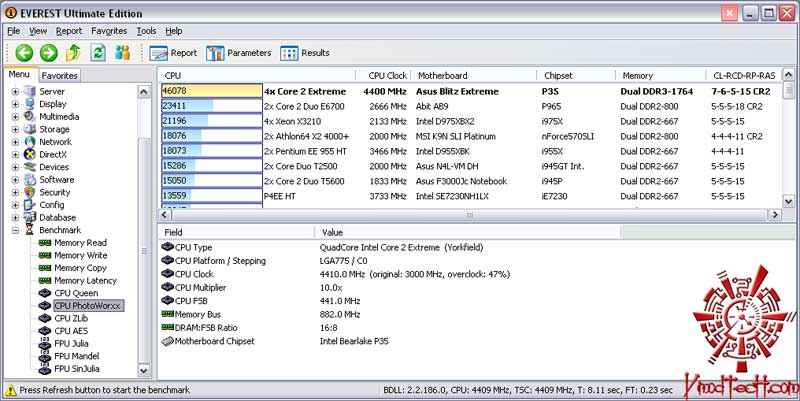Expand the Server tree node
The width and height of the screenshot is (800, 401).
tap(15, 92)
